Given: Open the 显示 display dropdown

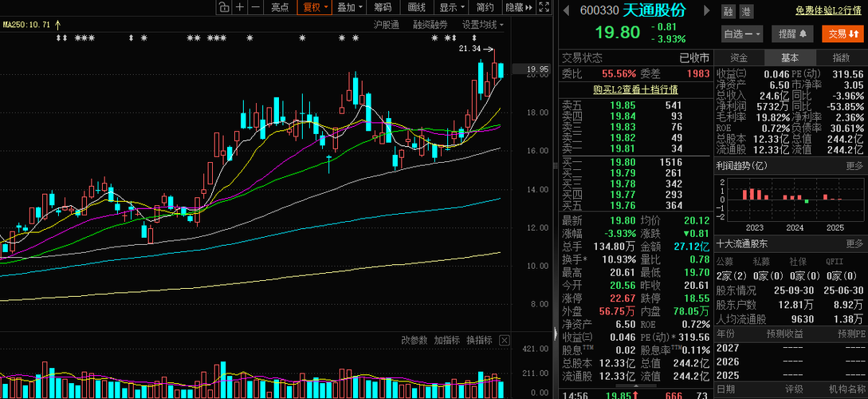Looking at the screenshot, I should 451,7.
